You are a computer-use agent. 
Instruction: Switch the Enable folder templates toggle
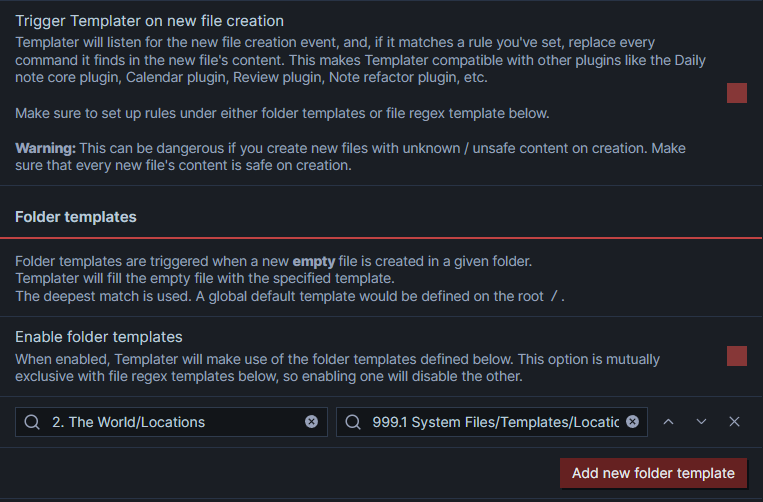click(737, 356)
